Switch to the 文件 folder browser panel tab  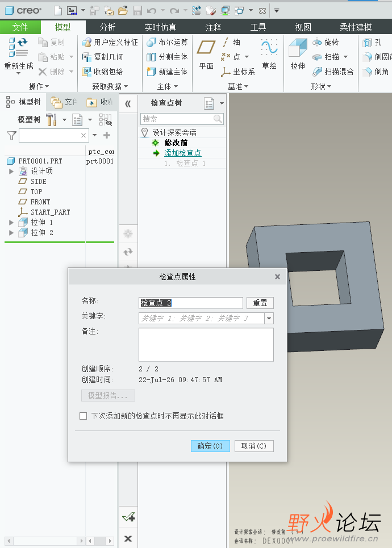tap(64, 102)
